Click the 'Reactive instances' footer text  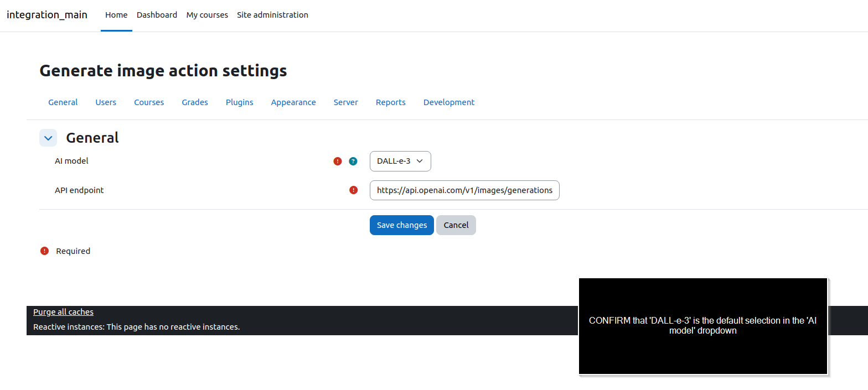(136, 327)
